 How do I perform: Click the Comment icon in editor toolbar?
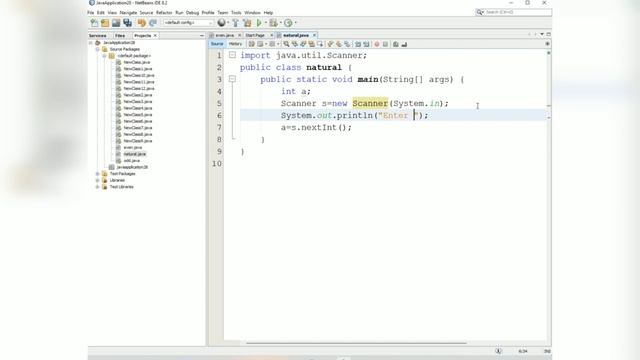(396, 44)
